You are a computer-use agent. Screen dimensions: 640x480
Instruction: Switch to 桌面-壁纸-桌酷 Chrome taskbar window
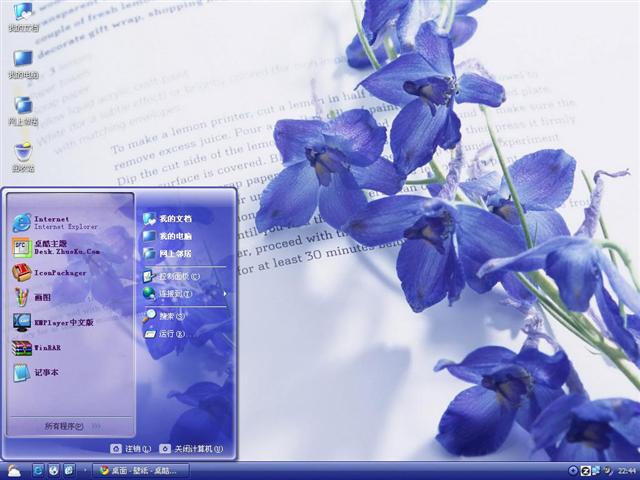click(x=141, y=471)
